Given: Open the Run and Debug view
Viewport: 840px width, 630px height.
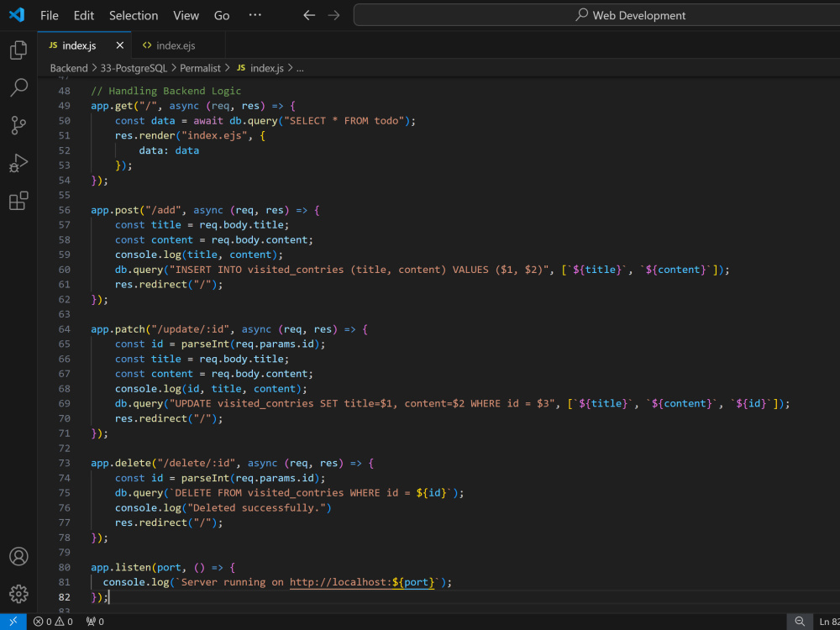Looking at the screenshot, I should click(18, 163).
